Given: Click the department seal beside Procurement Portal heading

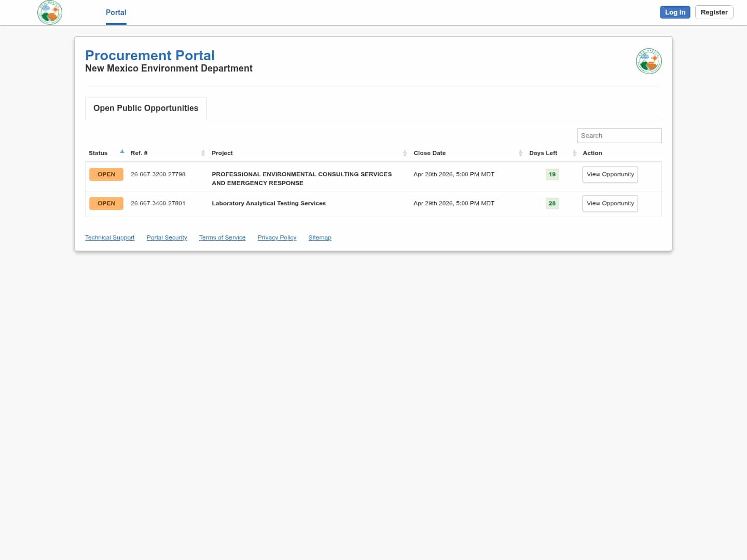Looking at the screenshot, I should tap(648, 61).
